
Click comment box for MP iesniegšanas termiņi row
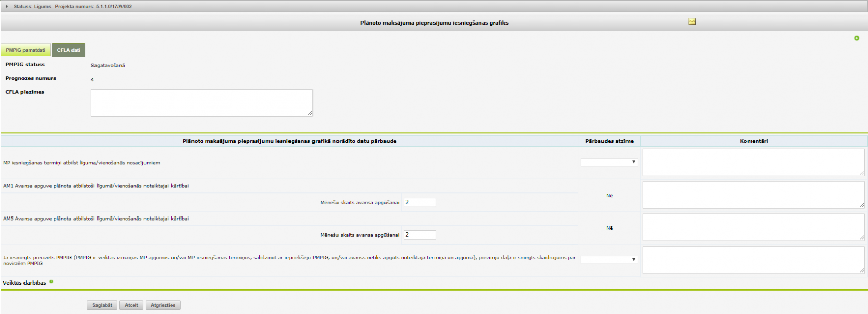click(x=753, y=162)
